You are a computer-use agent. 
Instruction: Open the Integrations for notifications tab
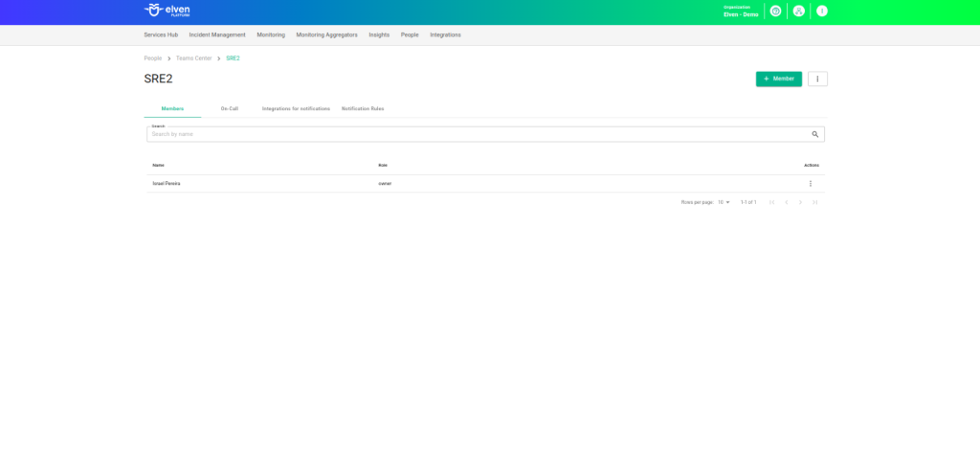(x=296, y=108)
